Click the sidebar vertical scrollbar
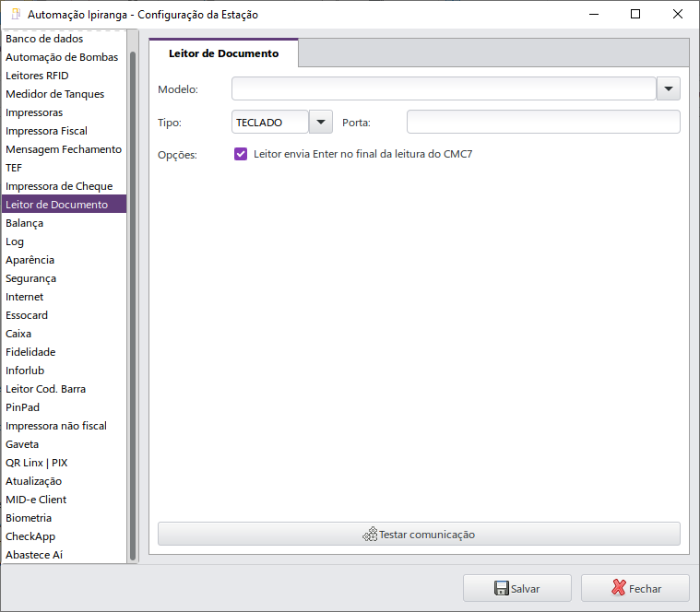The height and width of the screenshot is (612, 700). point(133,306)
